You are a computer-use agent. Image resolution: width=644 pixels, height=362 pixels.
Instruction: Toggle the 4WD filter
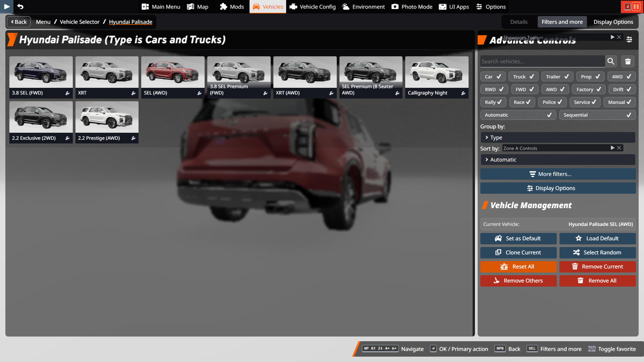tap(622, 77)
